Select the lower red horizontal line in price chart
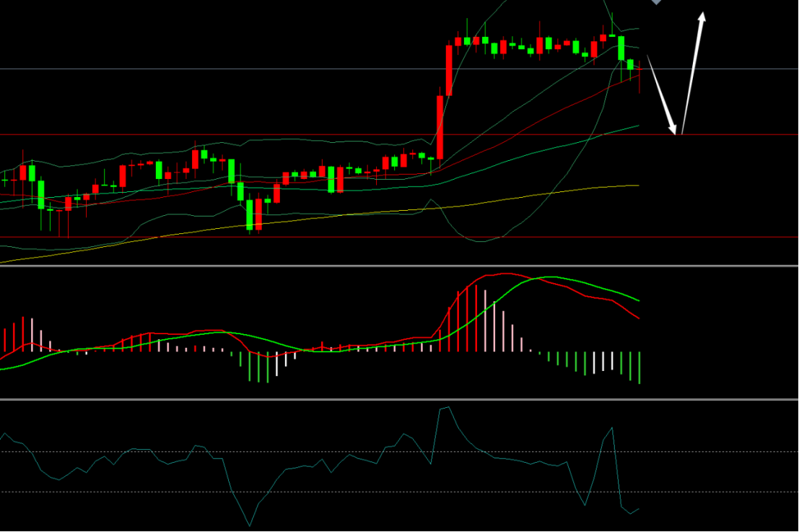This screenshot has width=799, height=532. pos(399,237)
